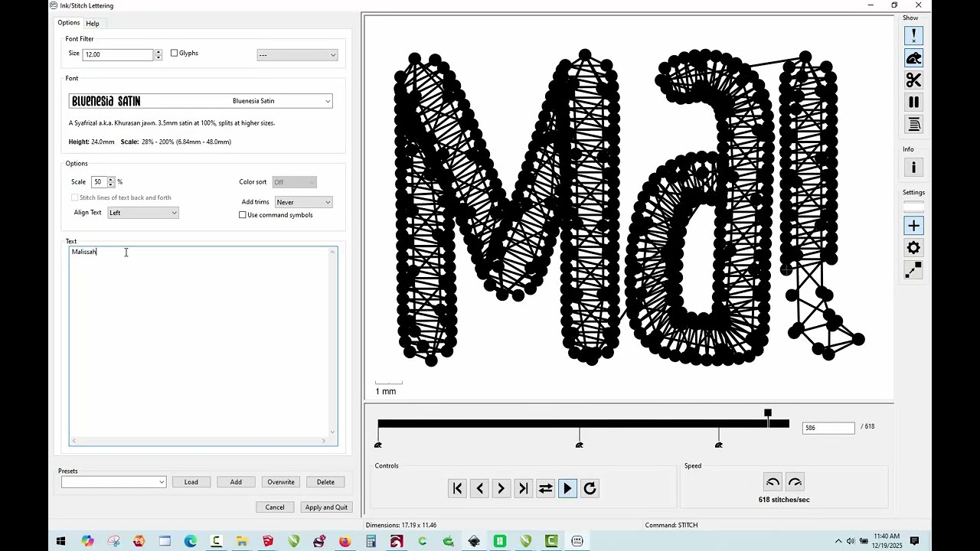Step one stitch forward
This screenshot has height=551, width=980.
tap(501, 488)
